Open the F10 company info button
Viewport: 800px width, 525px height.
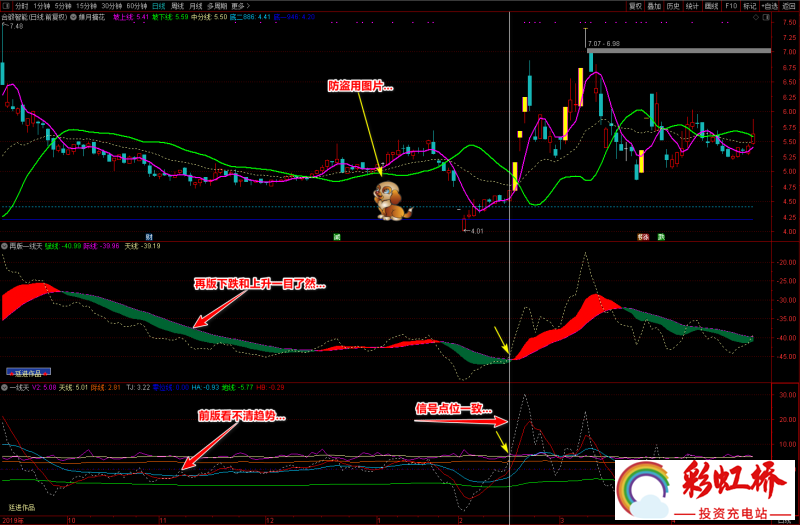point(731,6)
